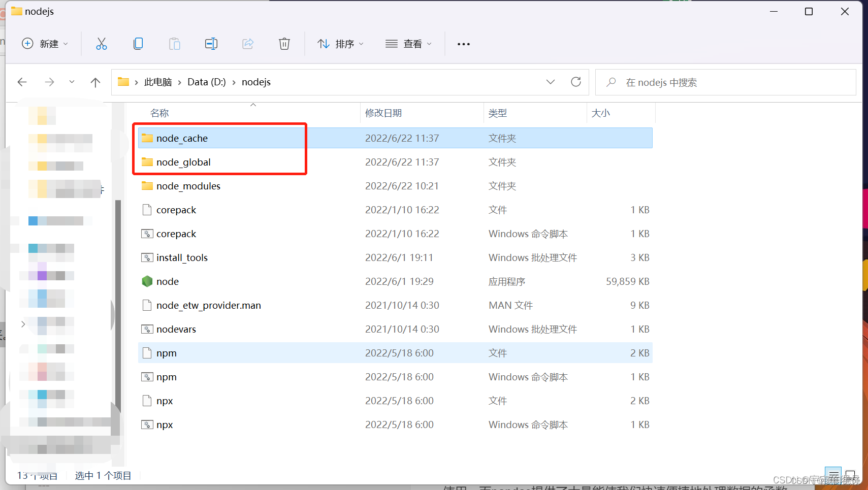
Task: Click nodejs in the address path
Action: pos(256,82)
